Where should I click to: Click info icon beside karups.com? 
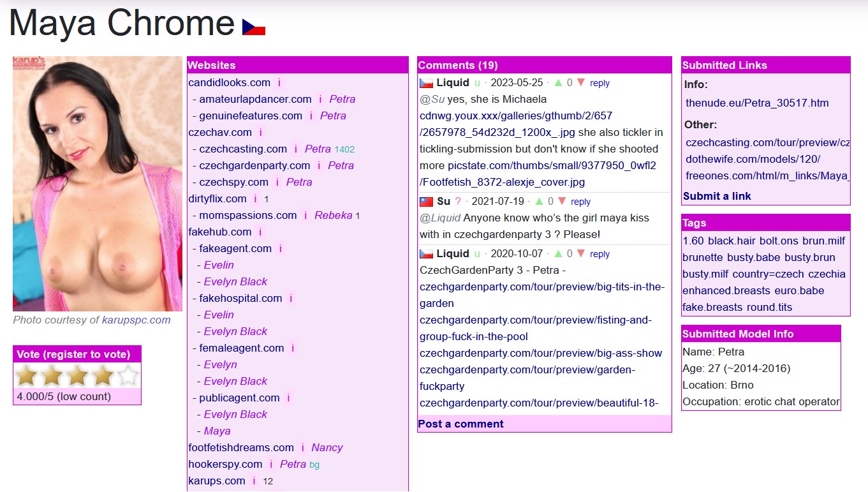click(254, 481)
